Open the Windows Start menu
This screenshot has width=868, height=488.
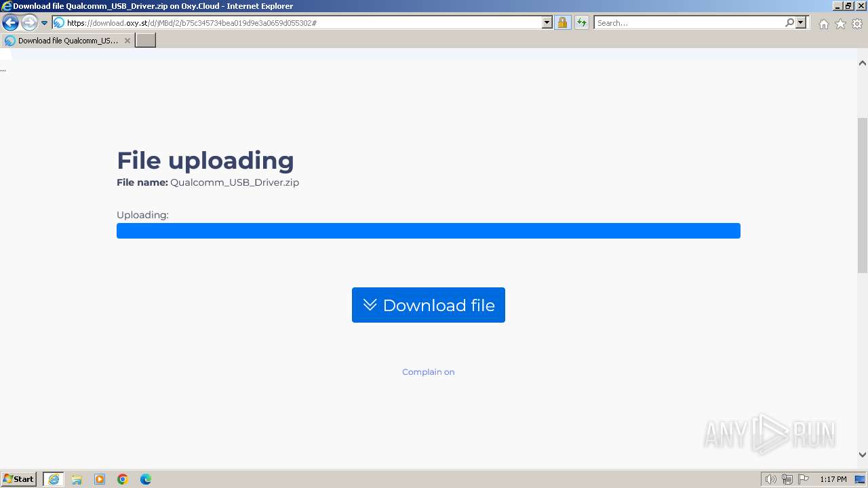pos(19,479)
